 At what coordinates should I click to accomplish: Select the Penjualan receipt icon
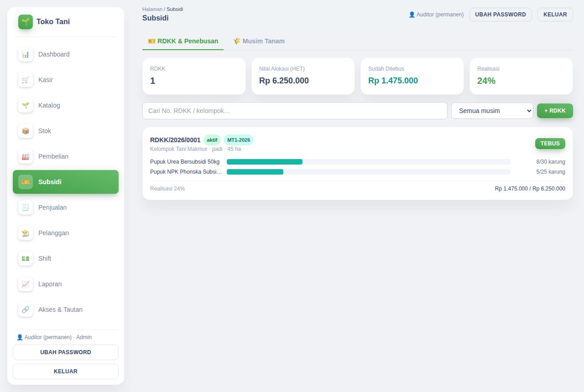[x=26, y=207]
